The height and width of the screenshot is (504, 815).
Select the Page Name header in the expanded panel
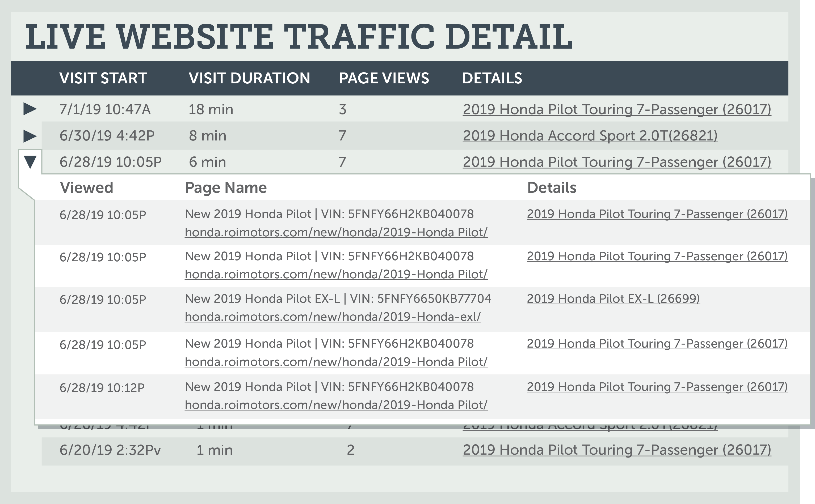(x=226, y=188)
